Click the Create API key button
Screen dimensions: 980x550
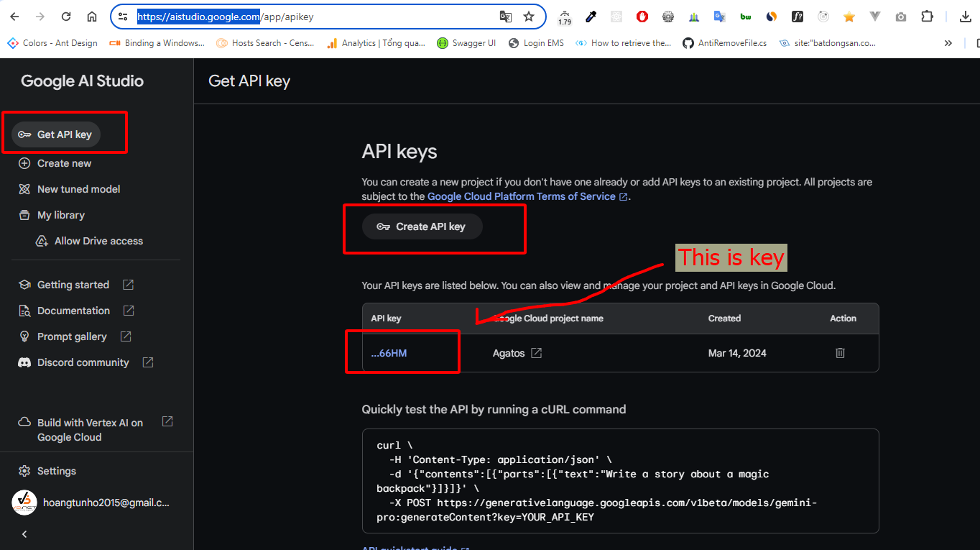coord(422,226)
